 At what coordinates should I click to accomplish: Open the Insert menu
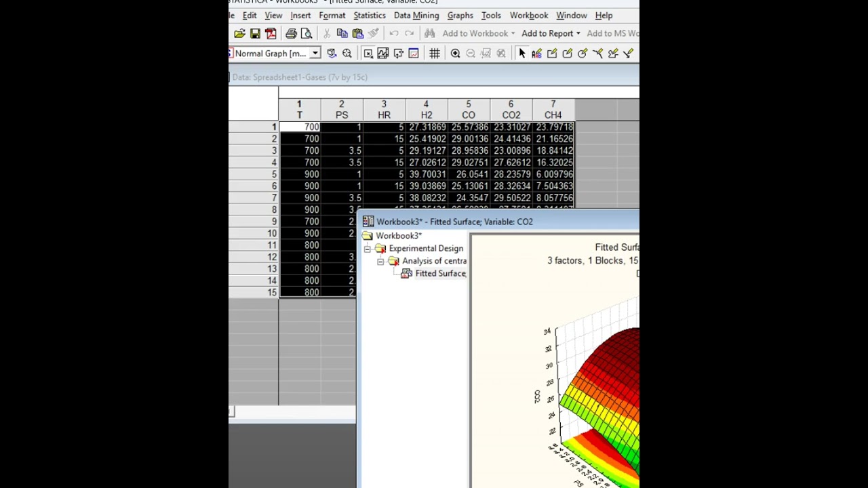[x=300, y=16]
